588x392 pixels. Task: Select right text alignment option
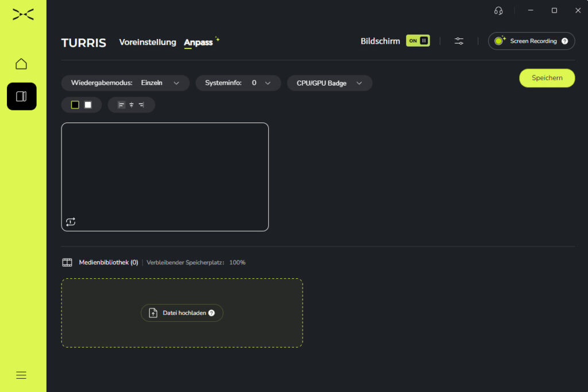[141, 105]
